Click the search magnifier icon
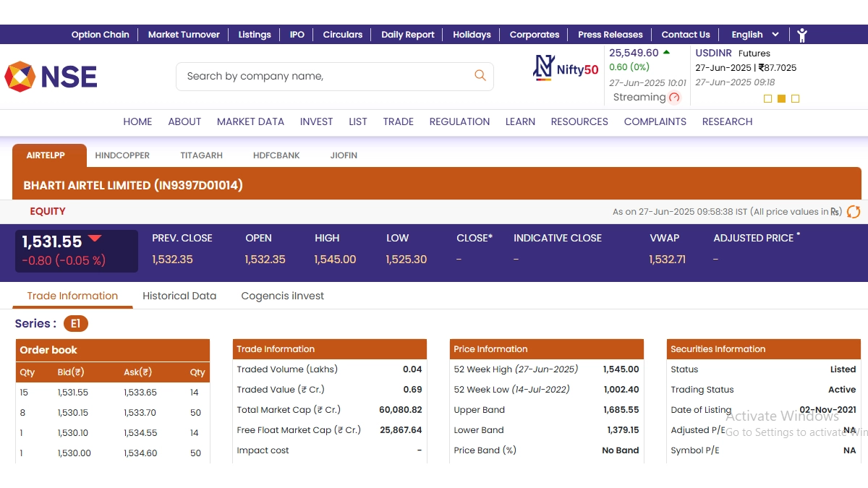Screen dimensions: 868x488 pos(480,75)
